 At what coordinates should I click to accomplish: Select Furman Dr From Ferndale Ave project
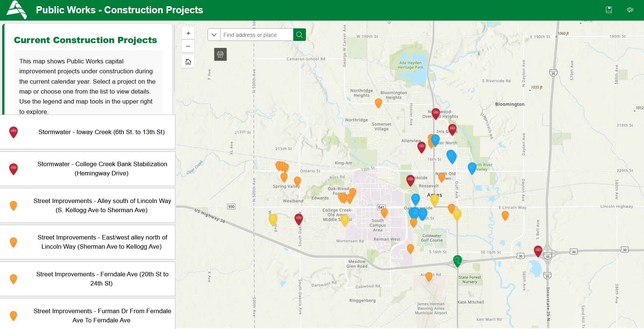88,314
